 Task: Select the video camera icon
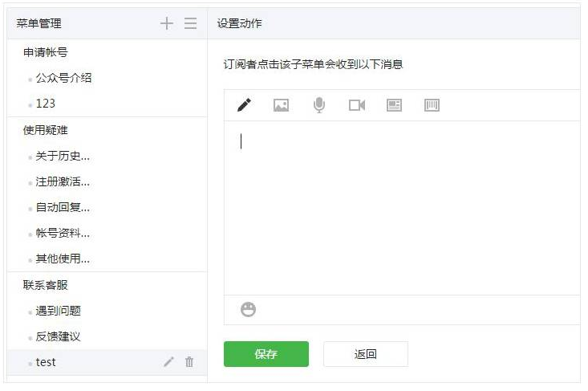357,105
